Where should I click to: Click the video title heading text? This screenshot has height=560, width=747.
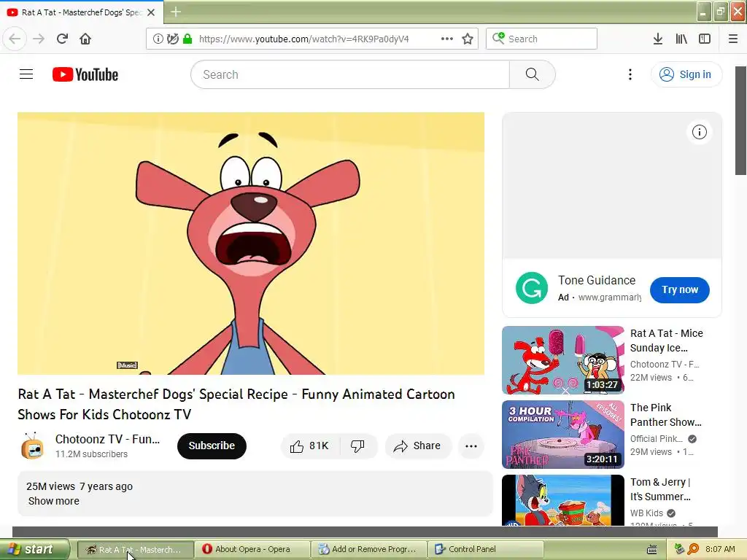[x=236, y=404]
